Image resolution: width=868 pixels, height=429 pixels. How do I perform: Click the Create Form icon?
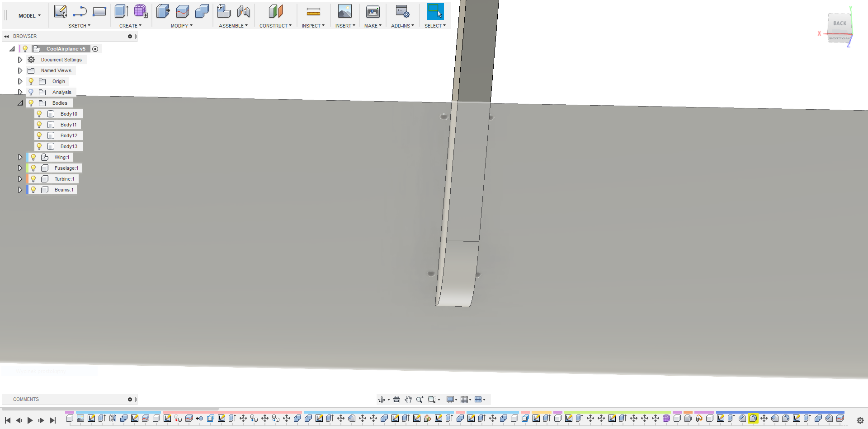pos(141,11)
